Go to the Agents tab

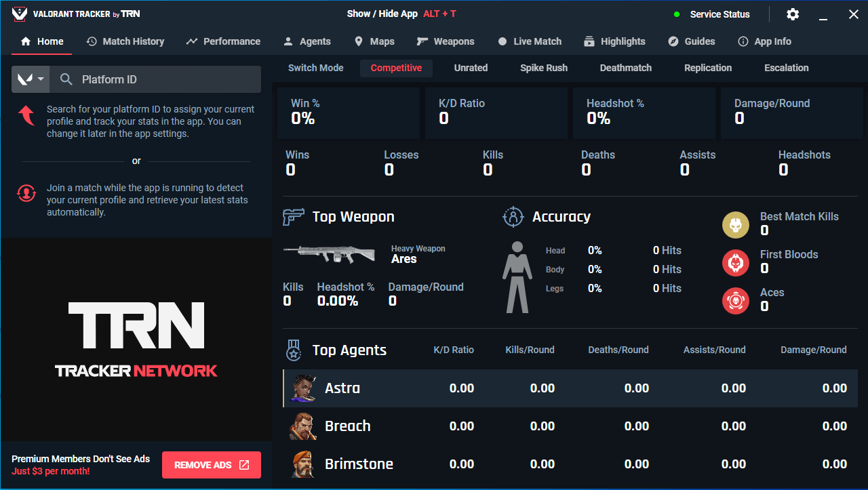pos(307,41)
